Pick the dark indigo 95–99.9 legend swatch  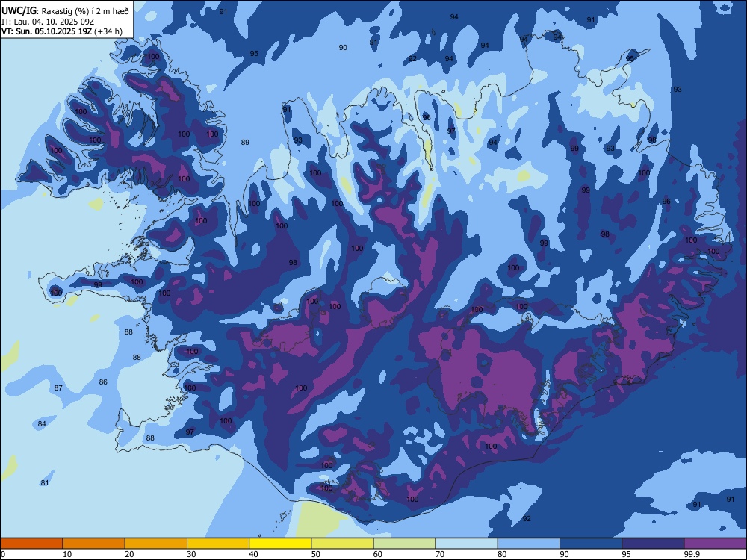[x=653, y=544]
